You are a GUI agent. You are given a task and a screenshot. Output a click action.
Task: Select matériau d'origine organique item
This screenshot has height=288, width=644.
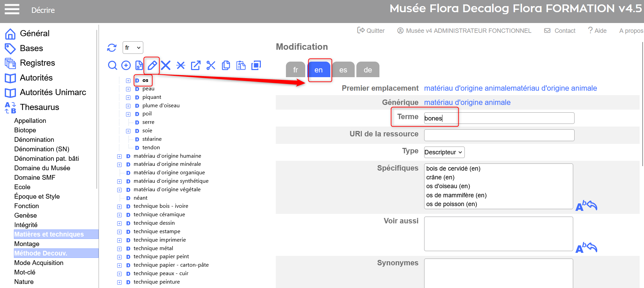[169, 173]
